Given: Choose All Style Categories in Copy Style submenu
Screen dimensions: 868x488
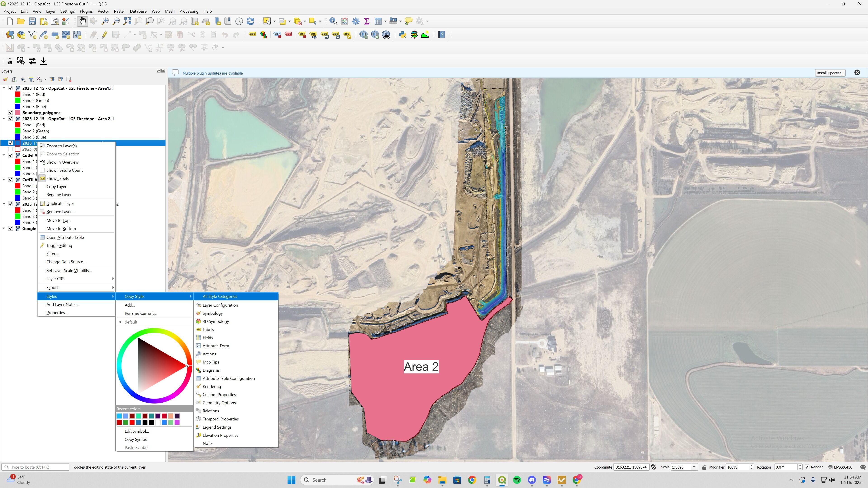Looking at the screenshot, I should pyautogui.click(x=236, y=296).
